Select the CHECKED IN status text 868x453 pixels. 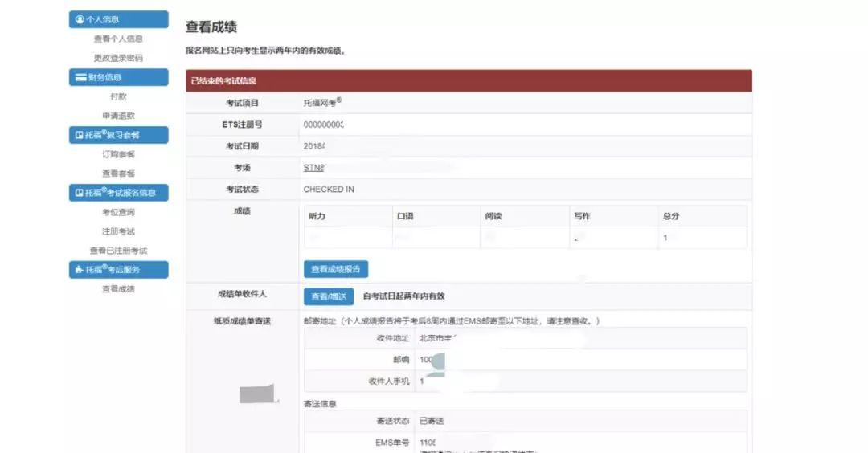[x=329, y=190]
